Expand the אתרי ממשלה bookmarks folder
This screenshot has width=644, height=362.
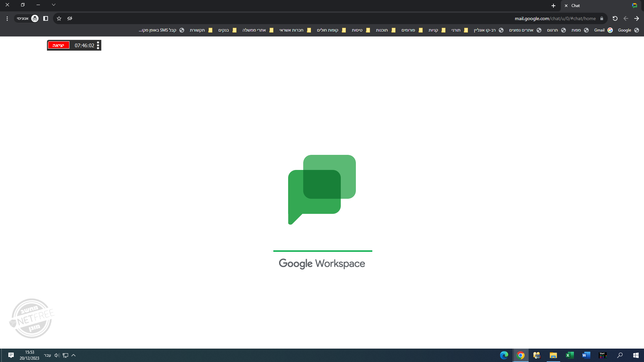point(258,30)
